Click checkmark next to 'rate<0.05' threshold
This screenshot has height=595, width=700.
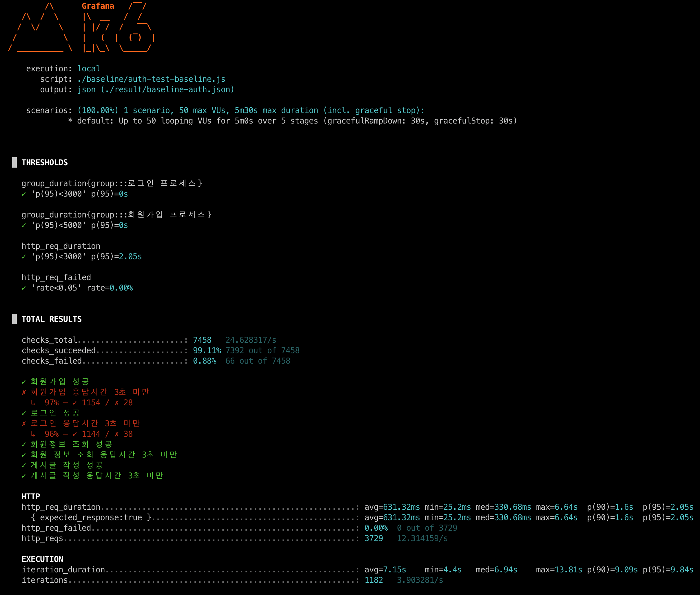click(x=23, y=288)
